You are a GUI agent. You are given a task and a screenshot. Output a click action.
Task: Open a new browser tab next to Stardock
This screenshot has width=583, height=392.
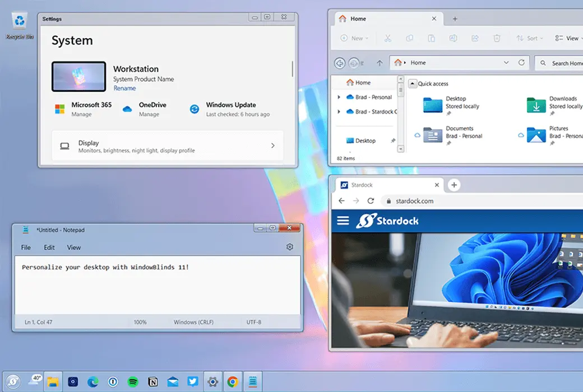pyautogui.click(x=454, y=185)
